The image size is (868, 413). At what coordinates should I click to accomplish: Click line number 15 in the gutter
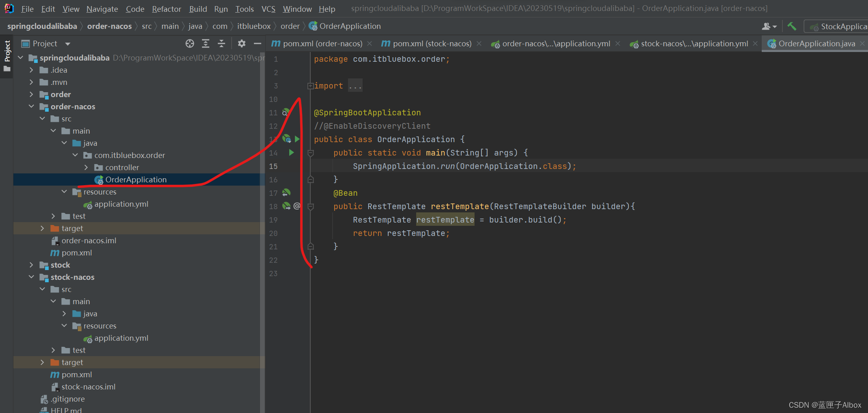(x=273, y=166)
